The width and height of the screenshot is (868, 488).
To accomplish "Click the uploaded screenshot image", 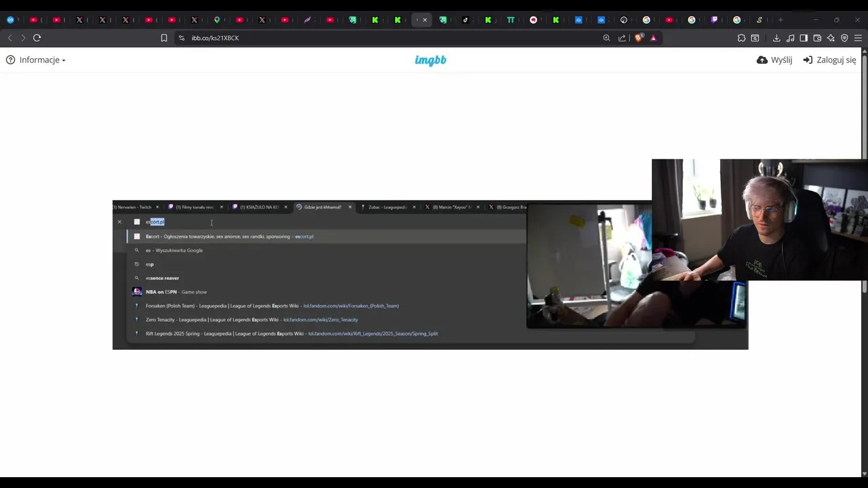I will tap(430, 275).
